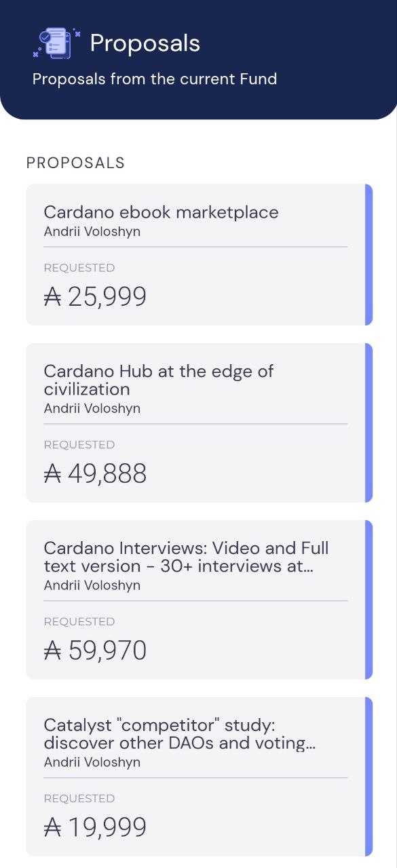Image resolution: width=397 pixels, height=868 pixels.
Task: Open the Catalyst "competitor" study proposal
Action: (200, 776)
